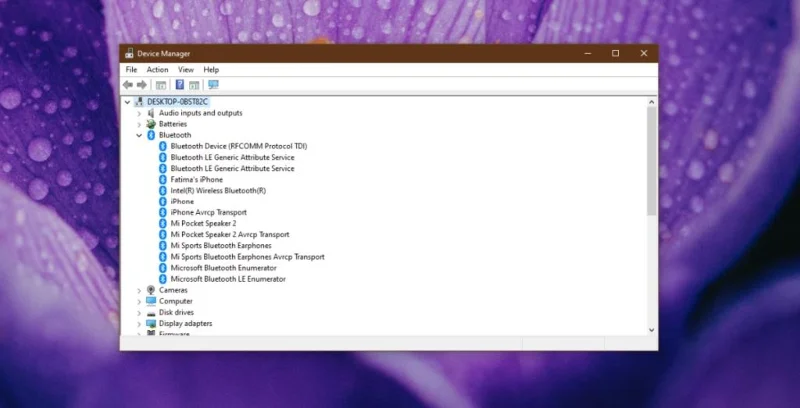Toggle the show/hide console tree toolbar icon
This screenshot has width=800, height=408.
[x=161, y=85]
